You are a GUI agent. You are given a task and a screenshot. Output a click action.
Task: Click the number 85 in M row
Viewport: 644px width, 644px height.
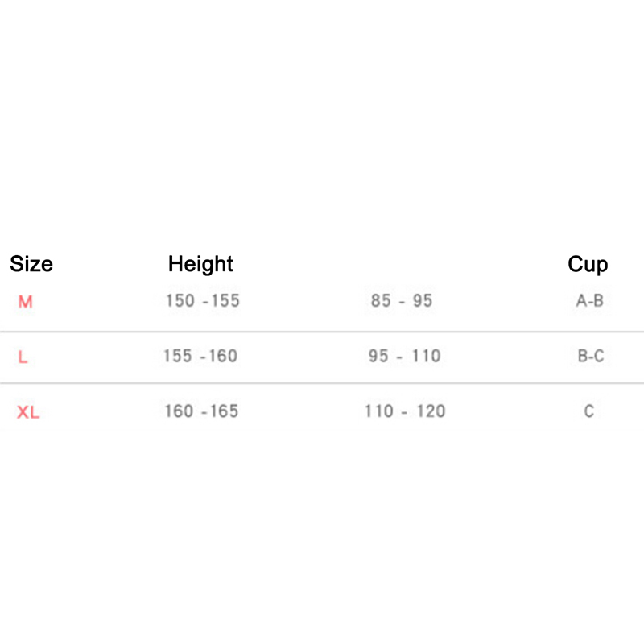pos(381,301)
